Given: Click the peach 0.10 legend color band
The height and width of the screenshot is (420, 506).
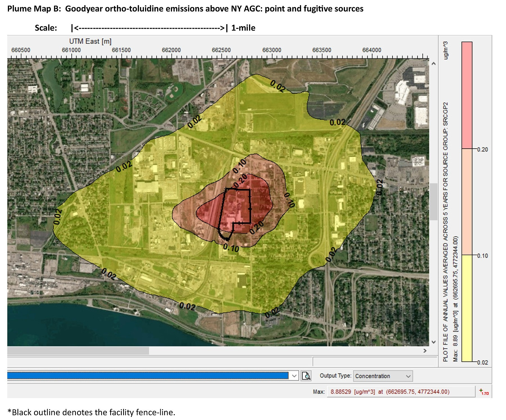Looking at the screenshot, I should click(x=467, y=201).
